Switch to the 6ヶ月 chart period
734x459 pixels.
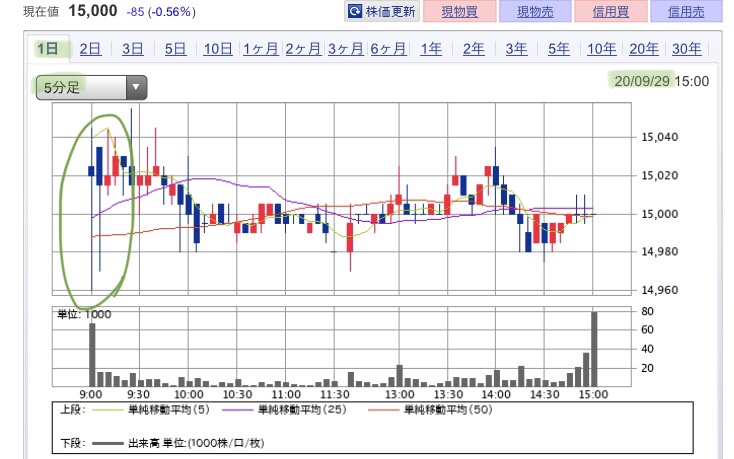(x=389, y=49)
